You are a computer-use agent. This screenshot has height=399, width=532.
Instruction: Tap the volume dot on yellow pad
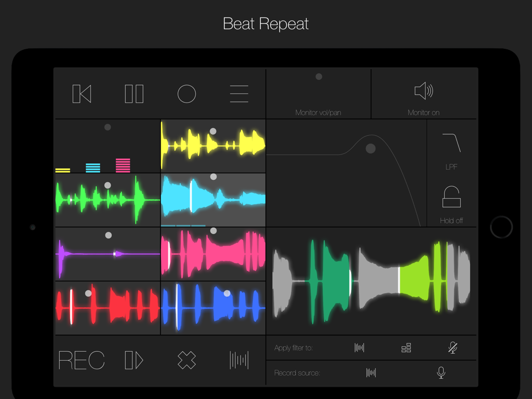click(x=213, y=131)
